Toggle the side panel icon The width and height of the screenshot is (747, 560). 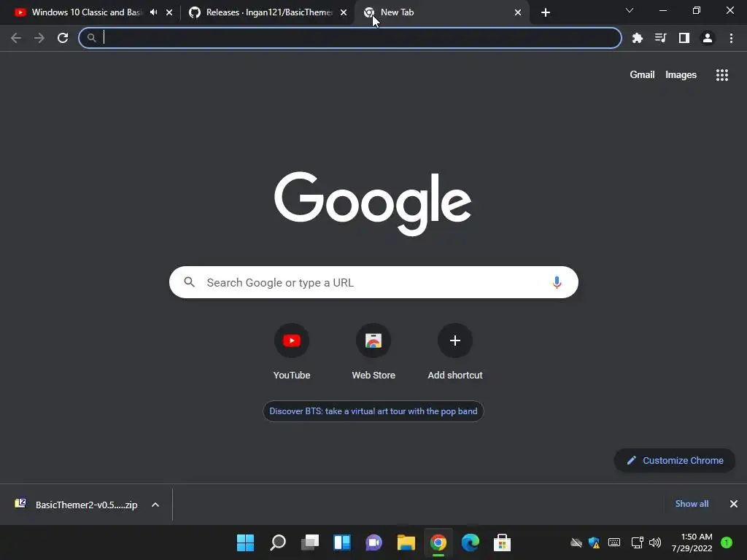[x=684, y=38]
